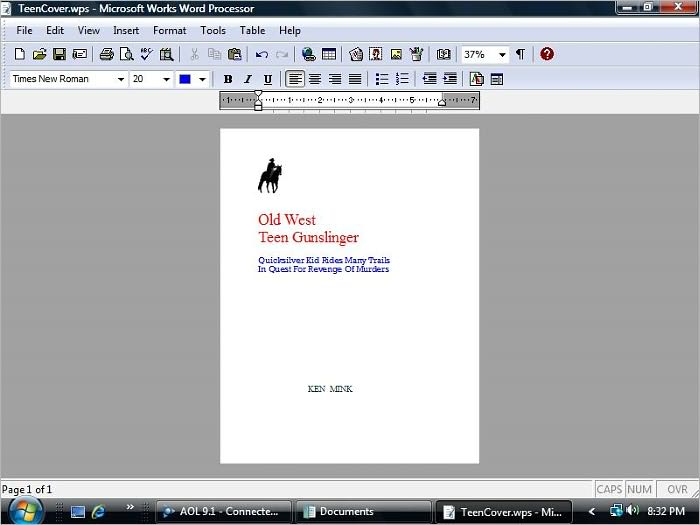Insert a picture from file icon
The height and width of the screenshot is (525, 700).
[396, 54]
